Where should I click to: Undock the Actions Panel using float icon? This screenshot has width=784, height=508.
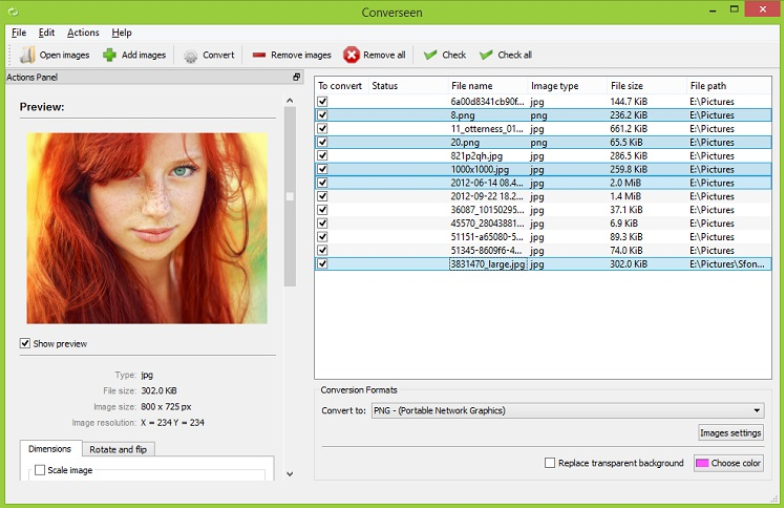pos(296,77)
